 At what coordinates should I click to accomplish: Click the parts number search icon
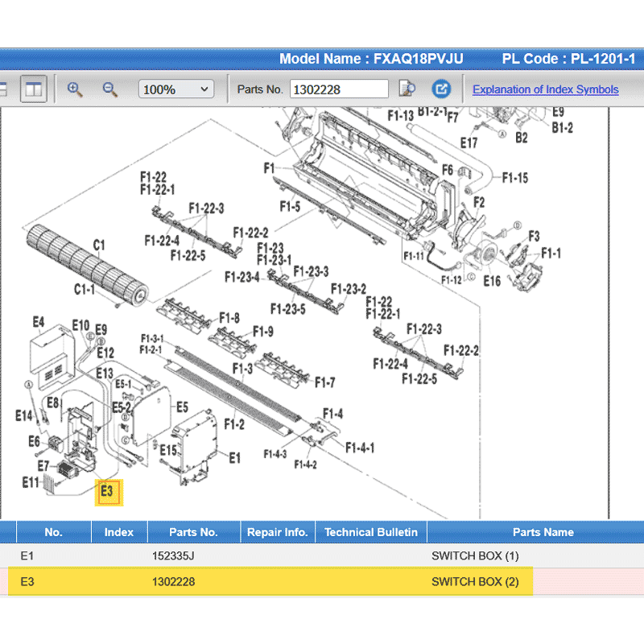pos(407,89)
